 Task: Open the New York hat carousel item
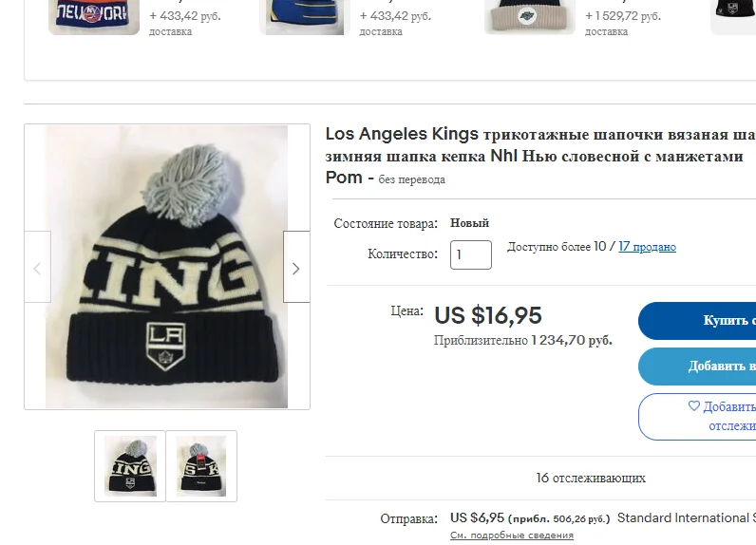pos(94,17)
